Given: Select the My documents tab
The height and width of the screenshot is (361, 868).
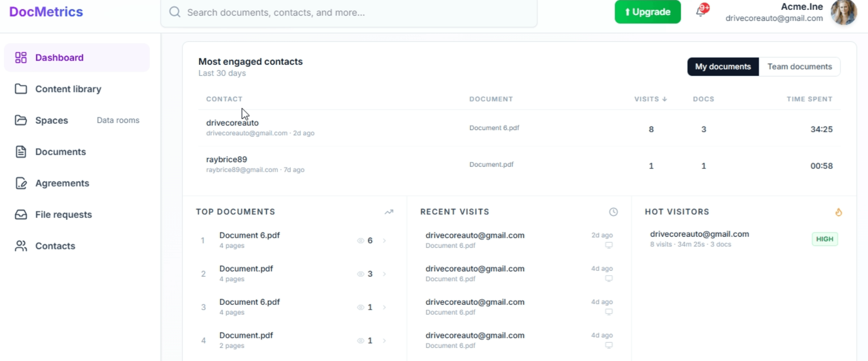Looking at the screenshot, I should (x=723, y=66).
